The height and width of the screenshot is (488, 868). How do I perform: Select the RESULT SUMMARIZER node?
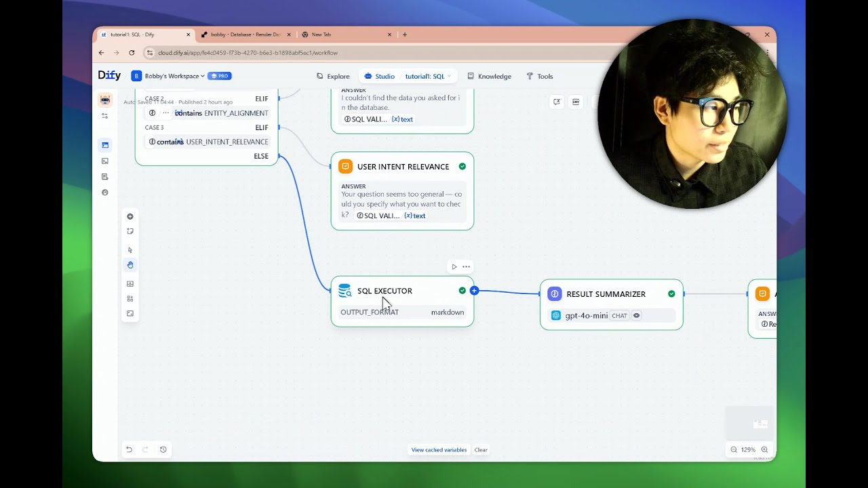(x=612, y=304)
